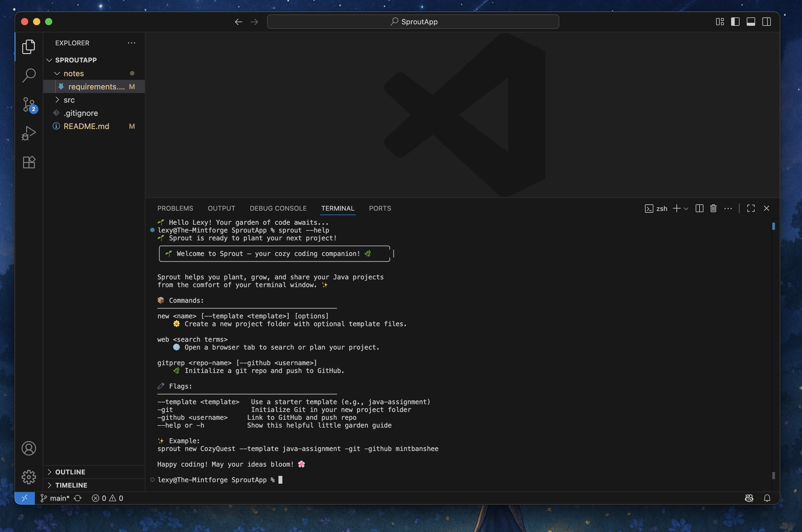Toggle the panel visibility

(750, 21)
